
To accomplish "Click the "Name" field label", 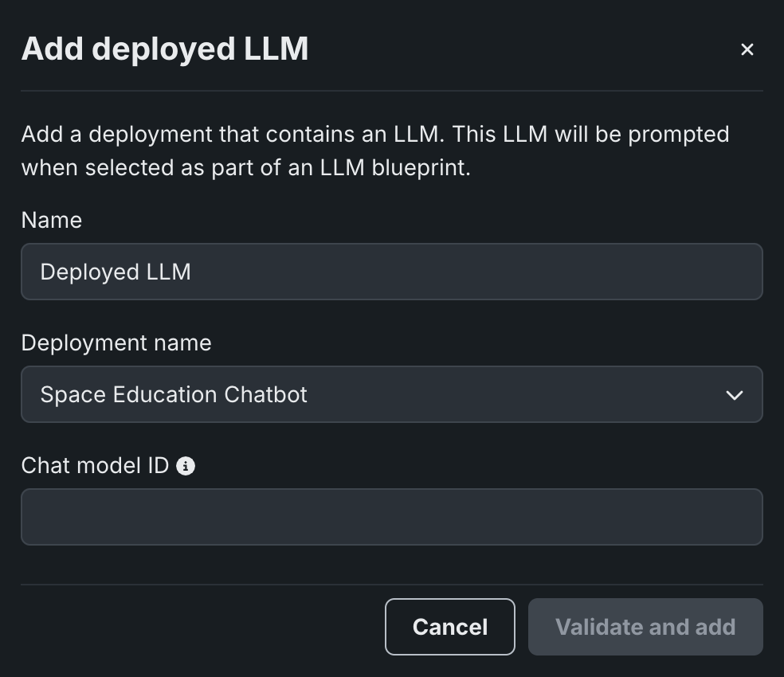I will coord(52,220).
